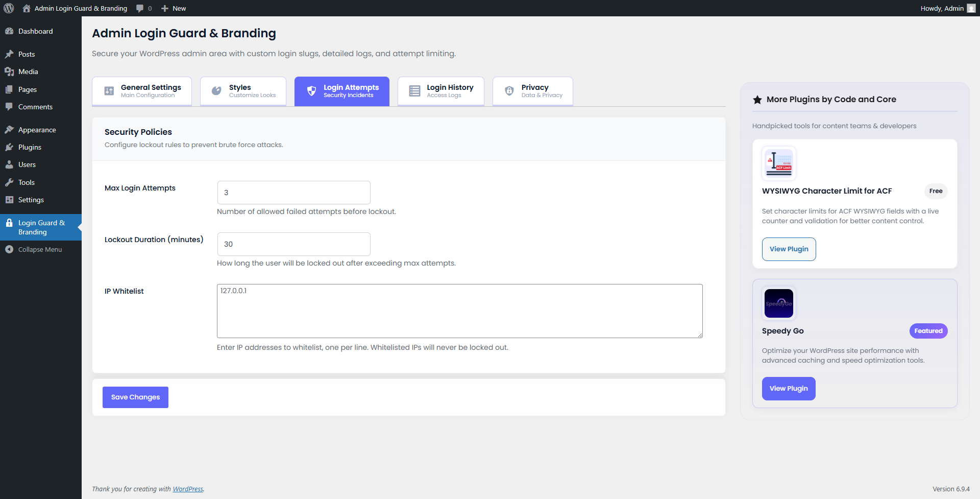This screenshot has height=499, width=980.
Task: Open the Plugins plug icon
Action: tap(9, 147)
